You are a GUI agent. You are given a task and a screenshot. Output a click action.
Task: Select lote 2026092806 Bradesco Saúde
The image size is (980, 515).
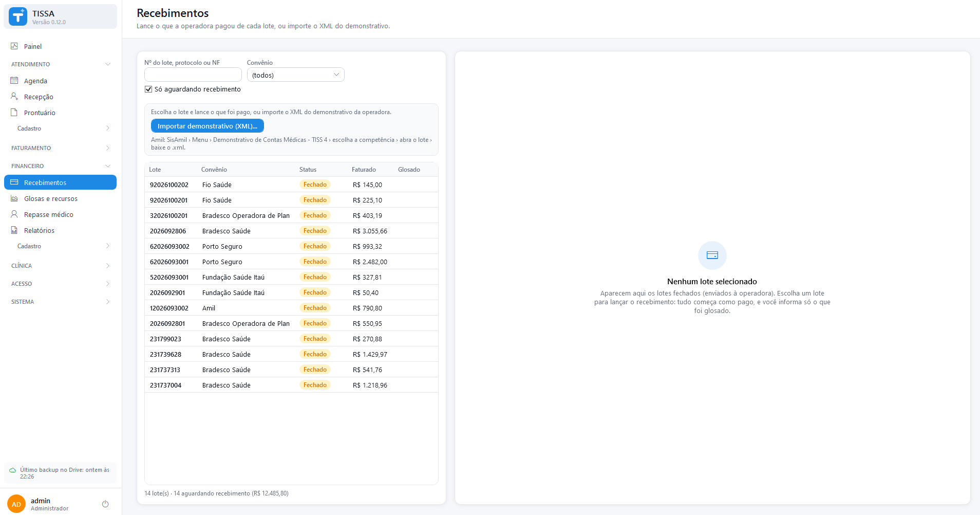[x=291, y=231]
